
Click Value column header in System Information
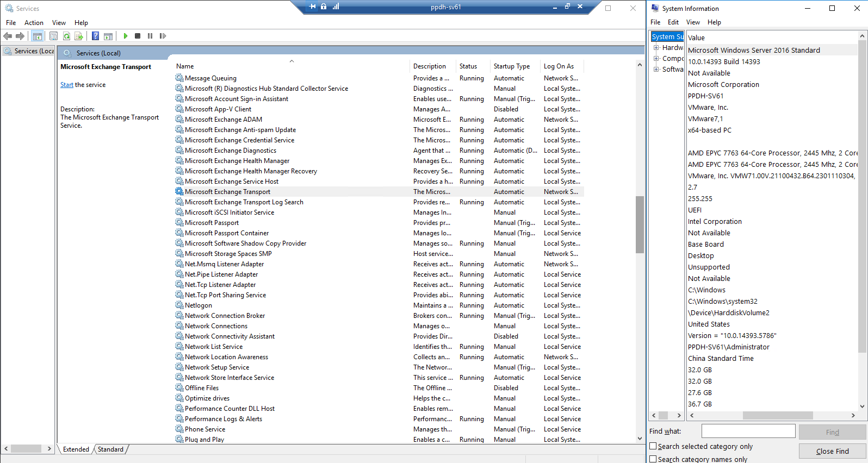772,37
